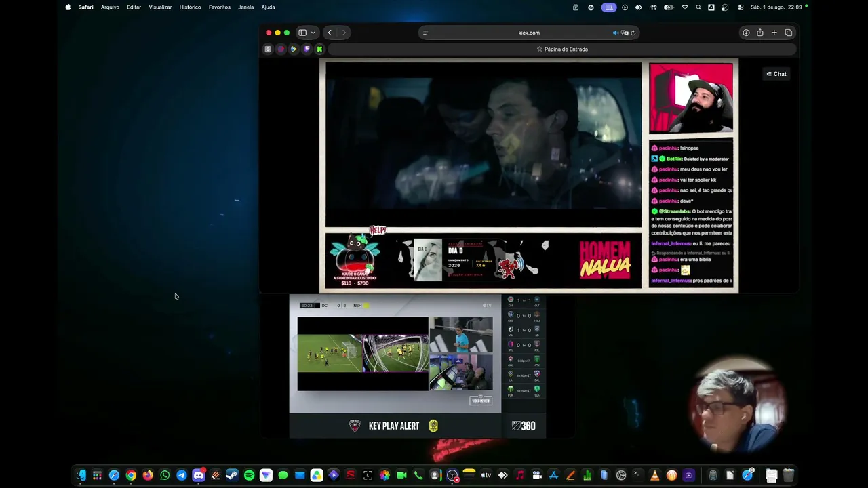Click the screen sharing menu bar icon
868x488 pixels.
tap(609, 7)
